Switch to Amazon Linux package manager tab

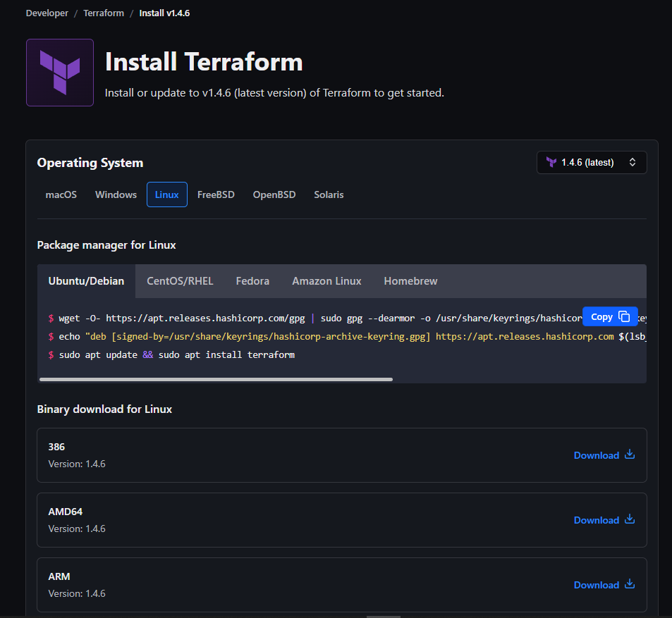(x=326, y=281)
